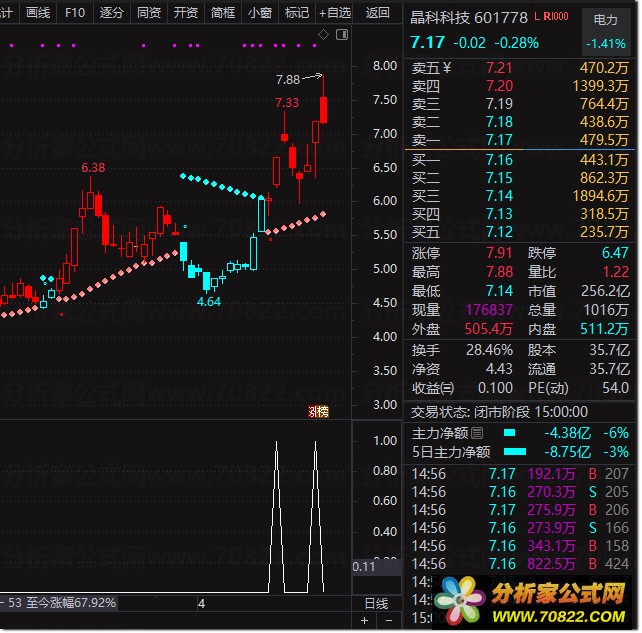Open 小窗 mini window
Screen dimensions: 642x633
pos(260,13)
